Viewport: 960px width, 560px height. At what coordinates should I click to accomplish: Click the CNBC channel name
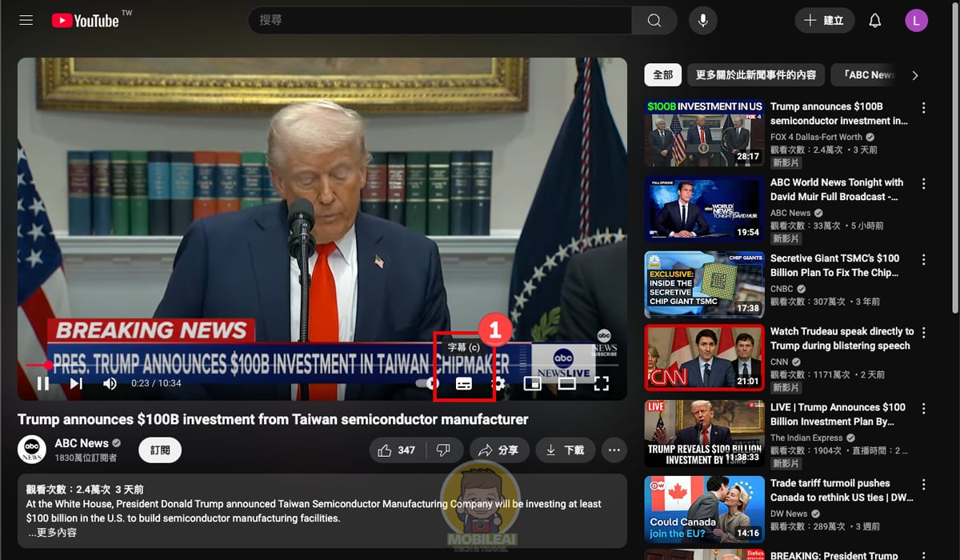pyautogui.click(x=782, y=289)
